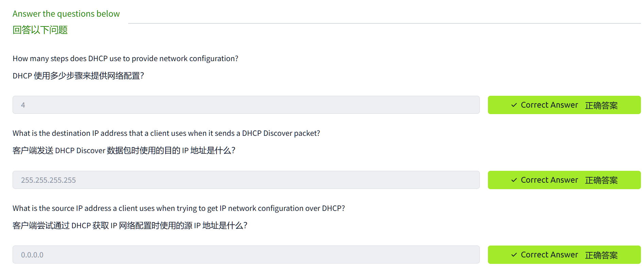The width and height of the screenshot is (644, 271).
Task: Click the Chinese text 'DHCP 使用多少步骤来提供网络配置'
Action: [x=78, y=76]
